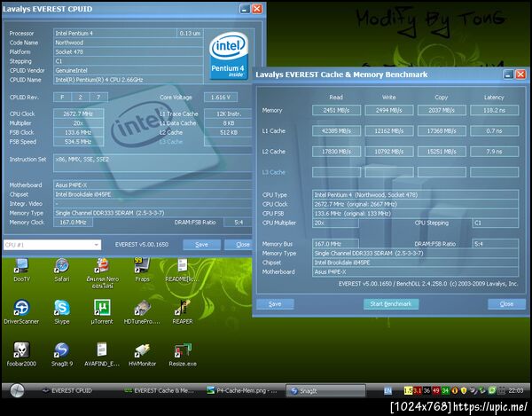The image size is (532, 416).
Task: Click the Instruction Set field x86, MMX, SSE, SSE2
Action: 153,163
